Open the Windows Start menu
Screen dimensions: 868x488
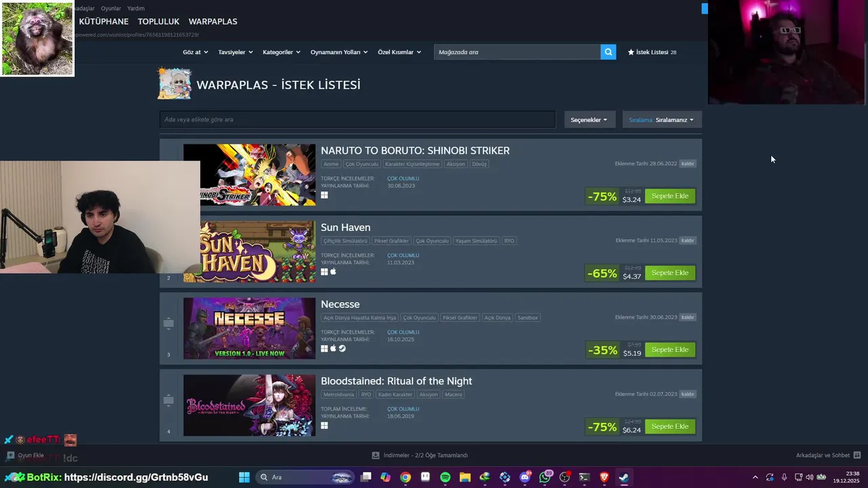(244, 477)
